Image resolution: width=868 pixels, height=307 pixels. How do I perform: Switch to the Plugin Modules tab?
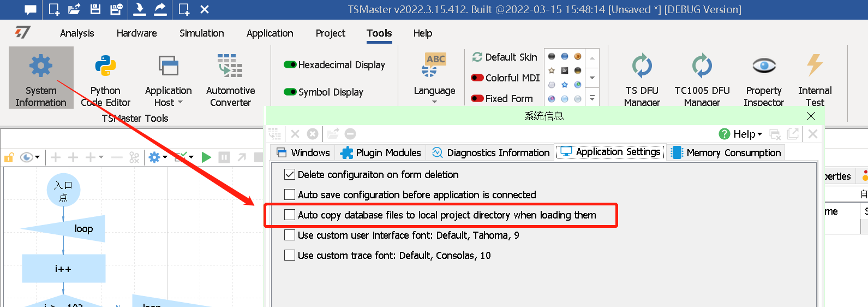click(x=381, y=152)
